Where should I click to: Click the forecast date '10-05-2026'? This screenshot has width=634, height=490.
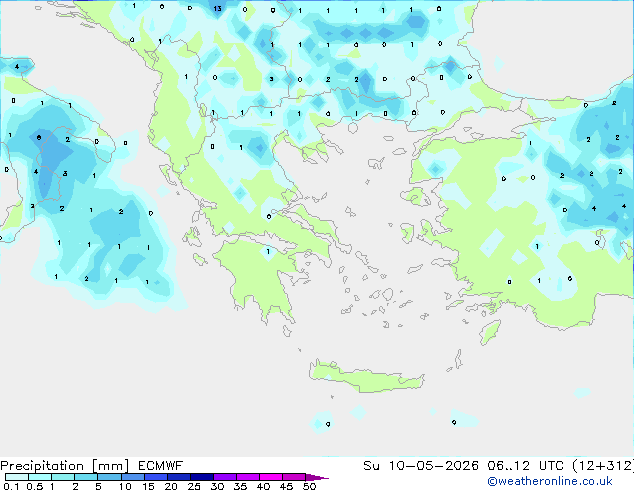point(434,466)
